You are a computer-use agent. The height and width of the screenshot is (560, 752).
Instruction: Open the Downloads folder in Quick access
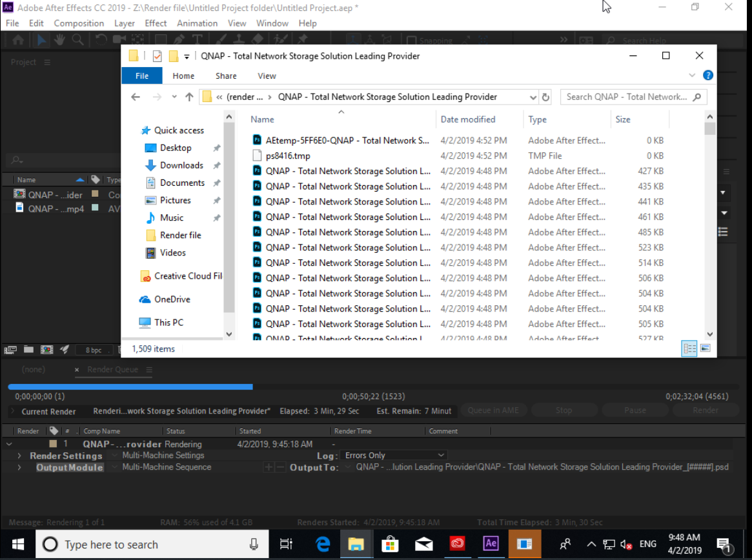(x=181, y=165)
